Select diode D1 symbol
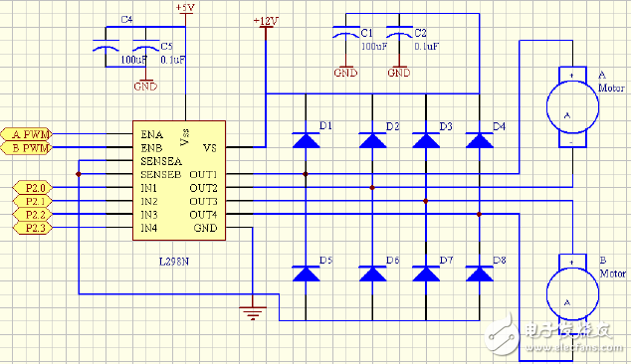631x364 pixels. [x=306, y=140]
